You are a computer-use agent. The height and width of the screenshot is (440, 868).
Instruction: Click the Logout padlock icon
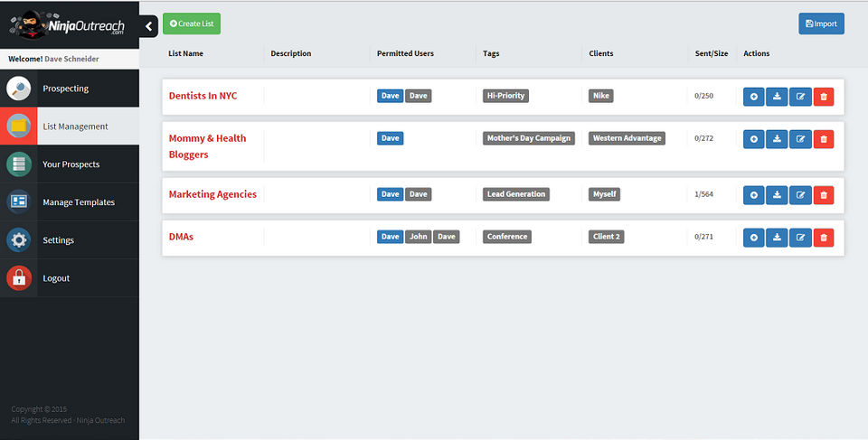click(19, 278)
